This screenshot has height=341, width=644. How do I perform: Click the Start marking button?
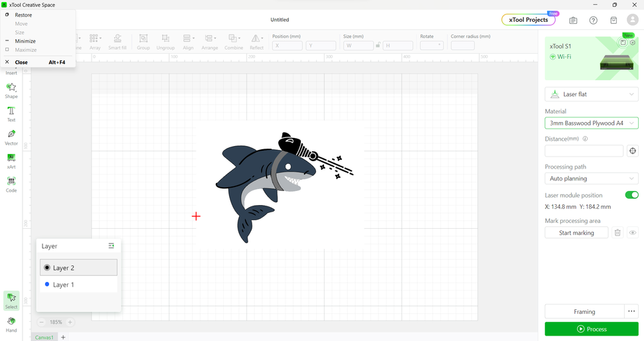(x=576, y=233)
